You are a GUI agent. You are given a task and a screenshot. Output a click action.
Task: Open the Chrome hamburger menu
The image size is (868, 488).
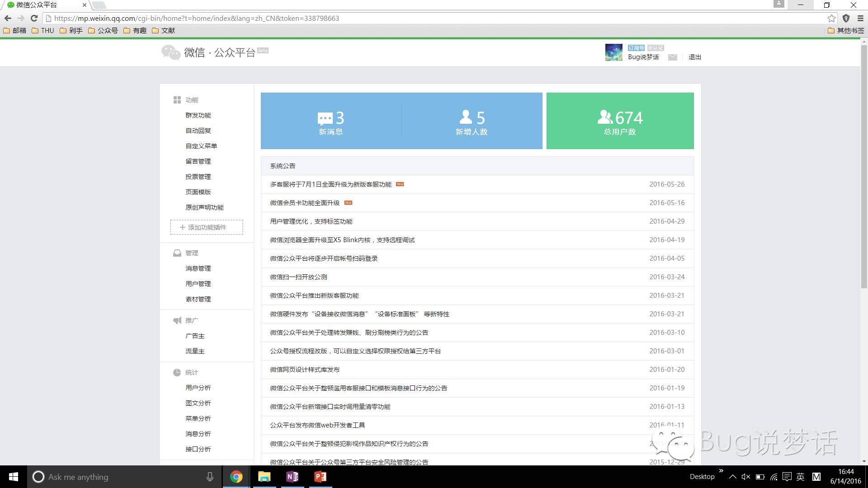tap(860, 19)
